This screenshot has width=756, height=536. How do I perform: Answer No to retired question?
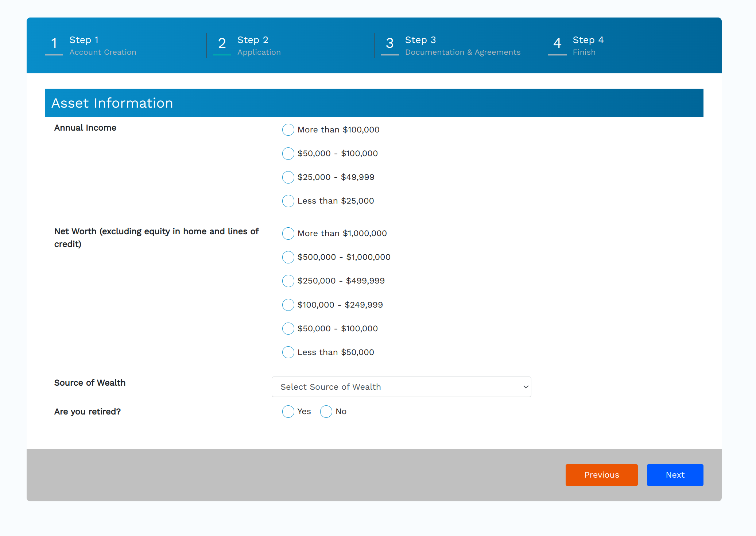point(326,412)
